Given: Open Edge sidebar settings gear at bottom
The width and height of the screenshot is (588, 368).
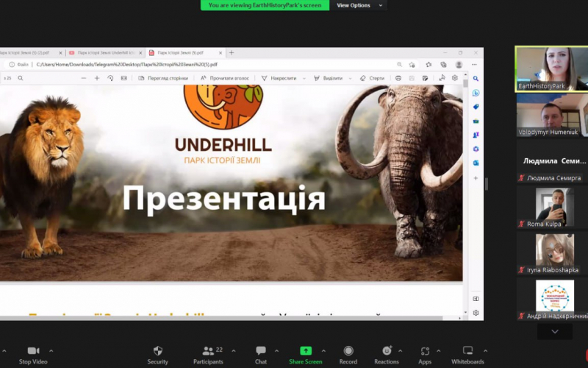Looking at the screenshot, I should tap(476, 313).
